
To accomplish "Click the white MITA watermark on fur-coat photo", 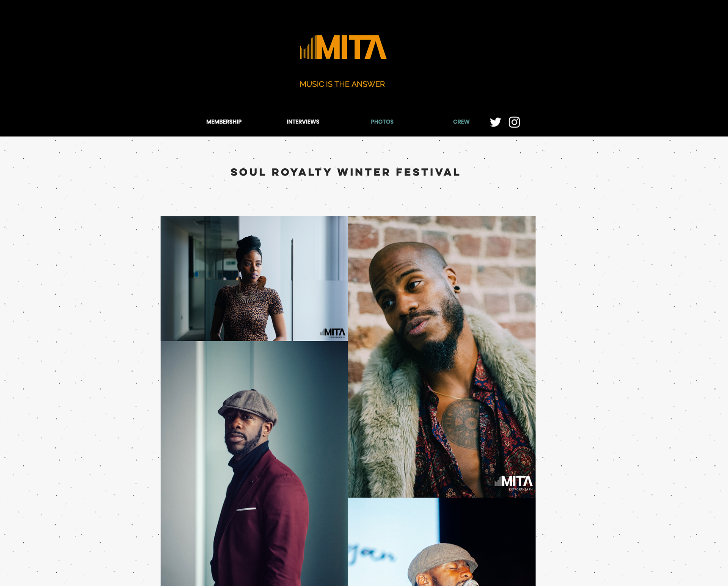I will [514, 481].
